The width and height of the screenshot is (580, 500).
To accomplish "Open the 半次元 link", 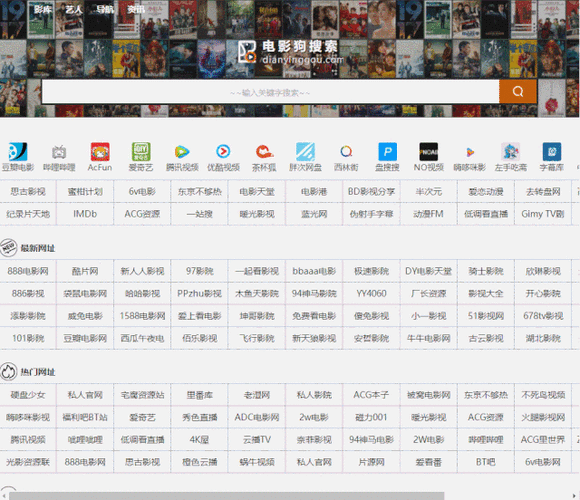I will click(x=429, y=192).
